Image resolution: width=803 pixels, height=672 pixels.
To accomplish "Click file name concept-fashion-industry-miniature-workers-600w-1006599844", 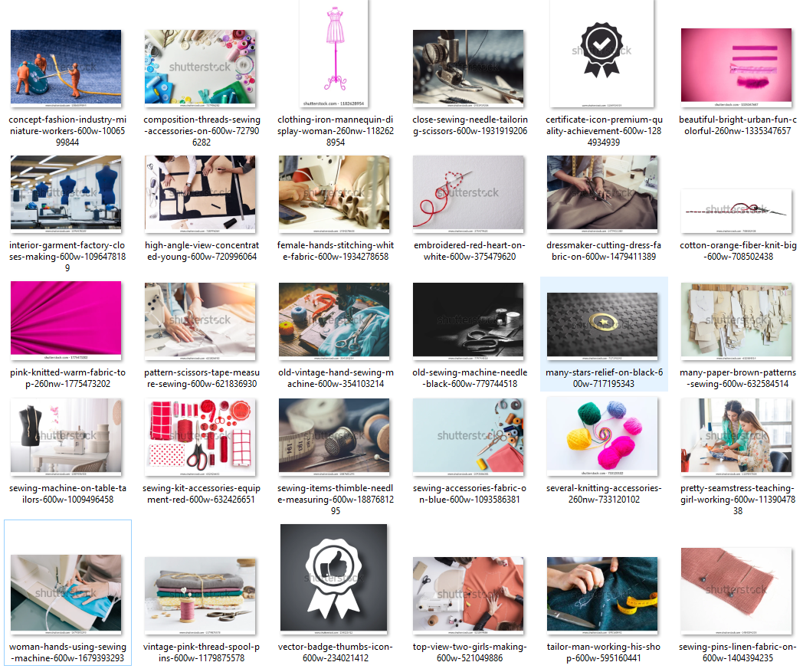I will point(67,130).
